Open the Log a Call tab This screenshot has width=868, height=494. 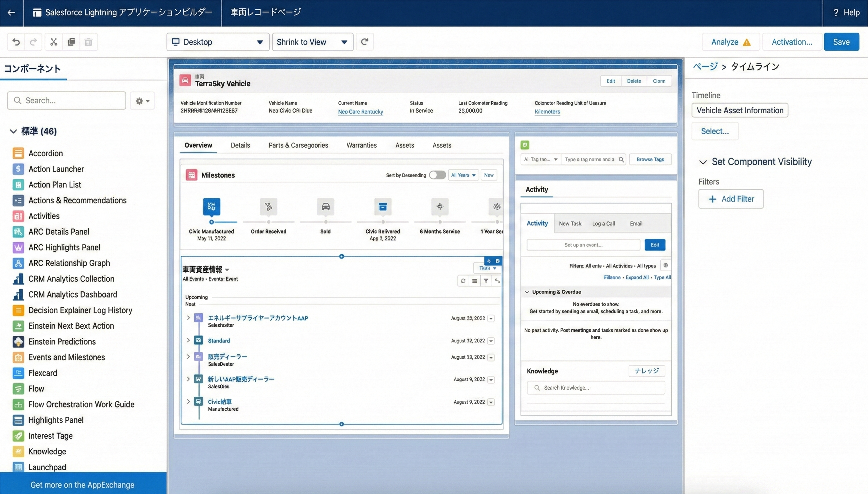pos(603,224)
